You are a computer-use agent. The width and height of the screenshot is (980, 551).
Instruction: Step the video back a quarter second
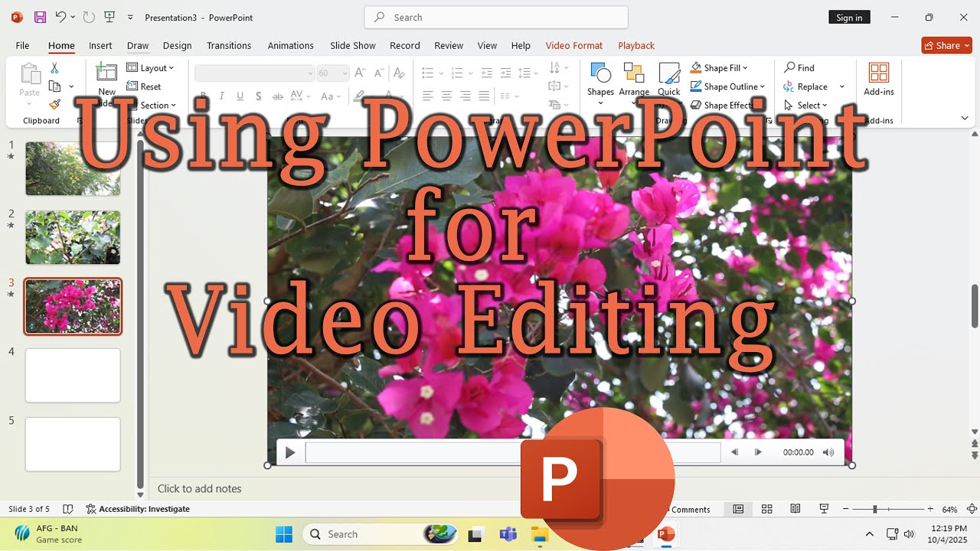[x=734, y=452]
